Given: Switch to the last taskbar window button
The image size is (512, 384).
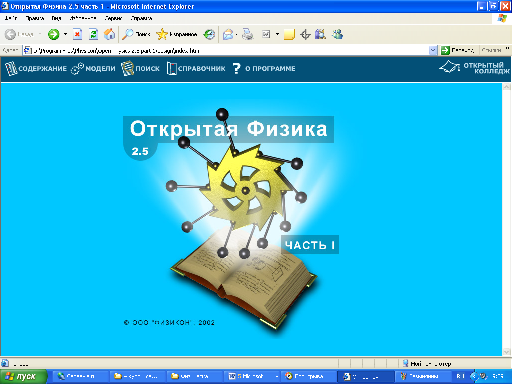Looking at the screenshot, I should (423, 376).
